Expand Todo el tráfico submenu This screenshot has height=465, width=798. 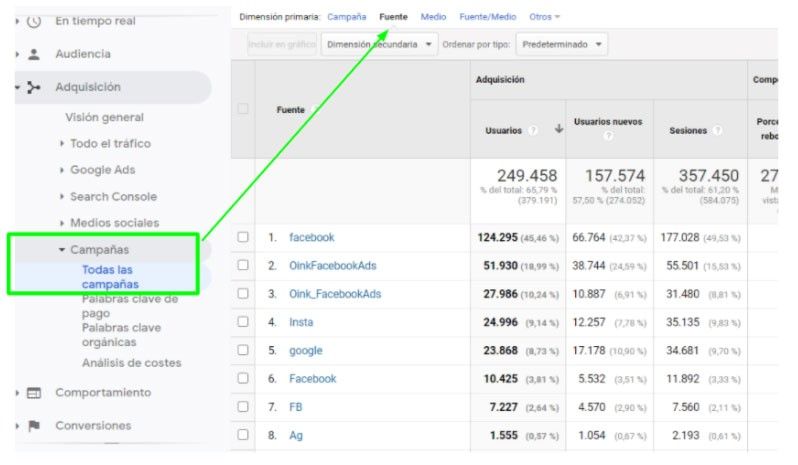[62, 143]
